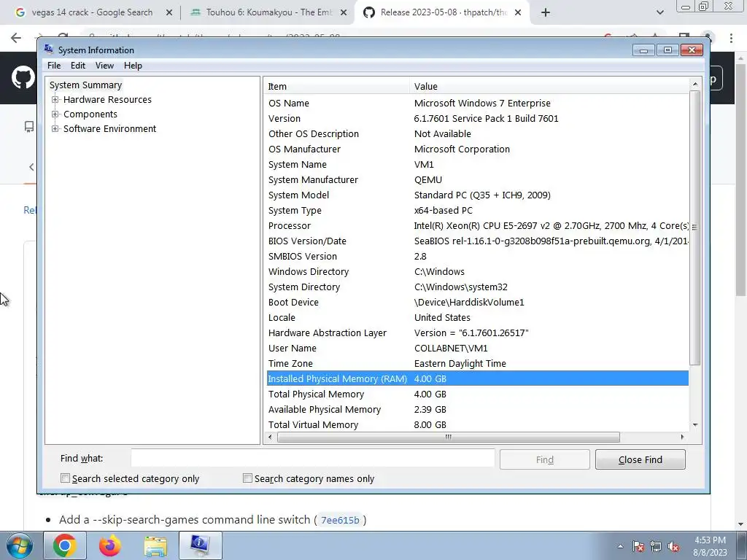This screenshot has width=747, height=560.
Task: Click the Action Center flag tray icon
Action: point(638,546)
